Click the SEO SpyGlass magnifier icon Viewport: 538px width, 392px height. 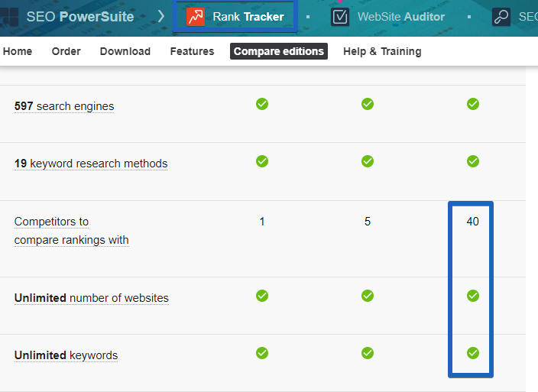(x=501, y=17)
